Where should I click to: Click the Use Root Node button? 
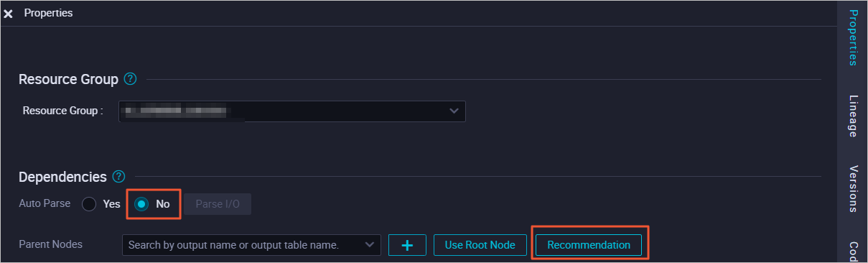point(480,245)
